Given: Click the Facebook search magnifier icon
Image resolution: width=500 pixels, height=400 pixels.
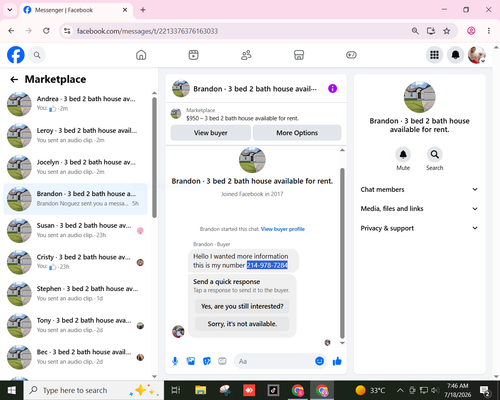Looking at the screenshot, I should pyautogui.click(x=37, y=55).
